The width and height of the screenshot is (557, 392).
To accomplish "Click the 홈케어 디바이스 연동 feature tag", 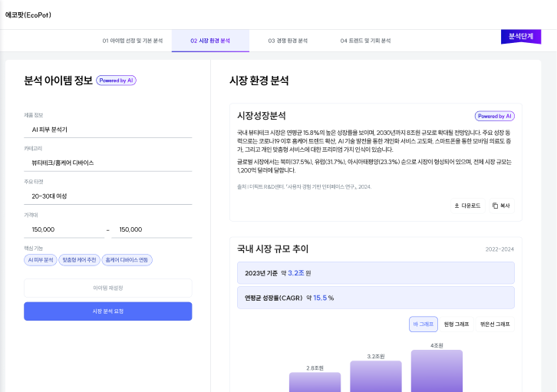I will pyautogui.click(x=127, y=260).
